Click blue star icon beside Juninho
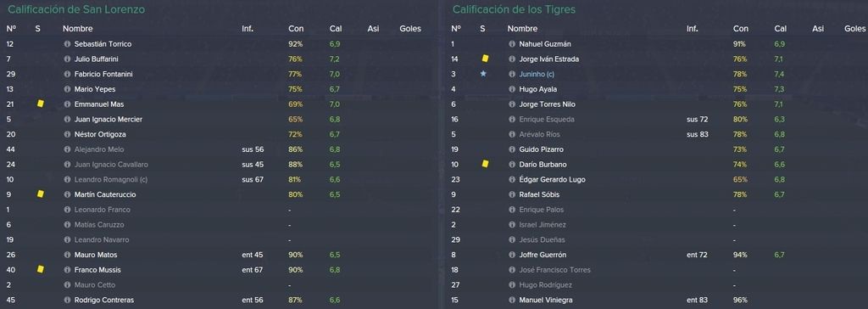 click(x=483, y=74)
